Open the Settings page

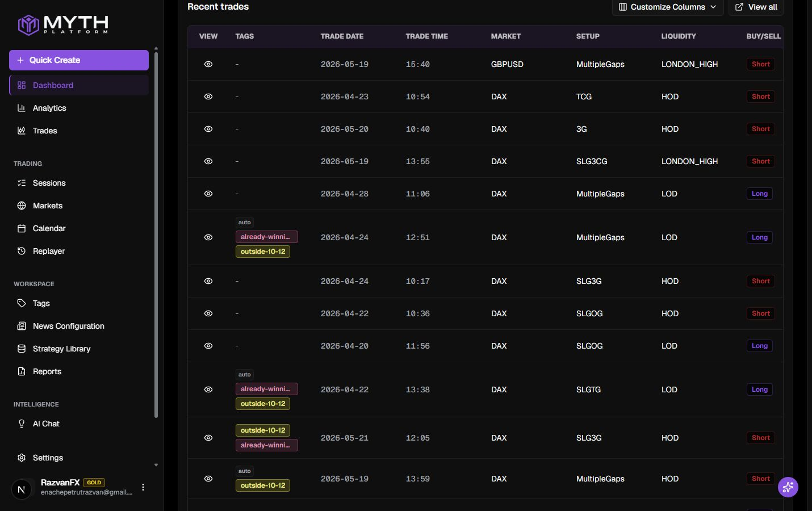click(79, 458)
